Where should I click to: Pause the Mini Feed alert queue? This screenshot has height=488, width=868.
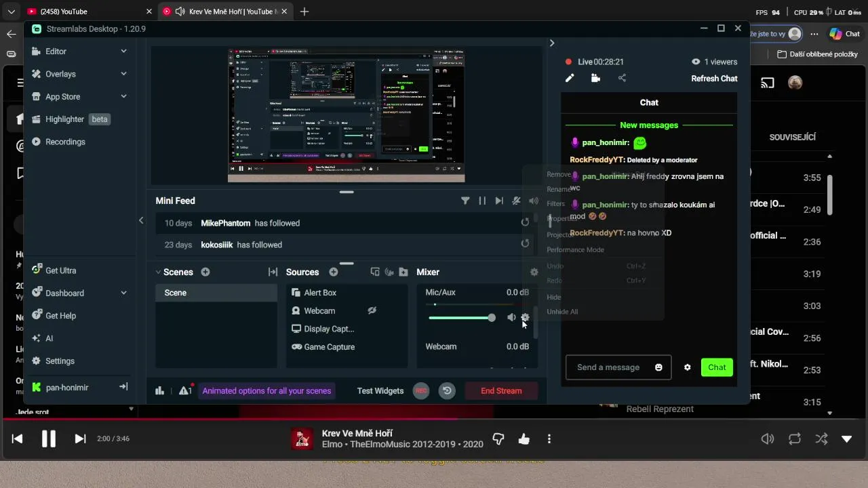click(x=482, y=201)
